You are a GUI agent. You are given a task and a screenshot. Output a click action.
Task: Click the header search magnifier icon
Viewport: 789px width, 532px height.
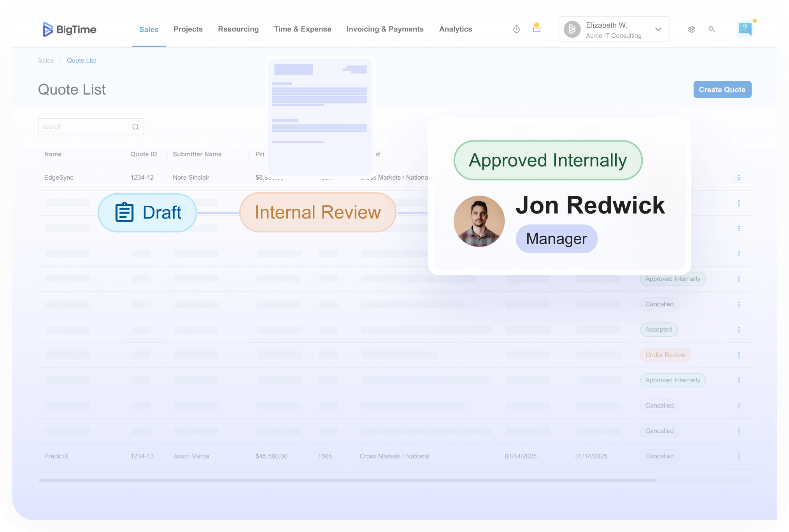(x=712, y=29)
